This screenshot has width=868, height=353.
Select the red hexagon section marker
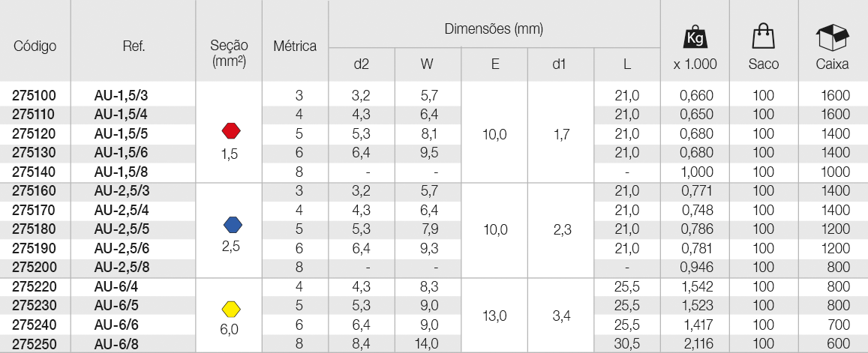[x=231, y=131]
